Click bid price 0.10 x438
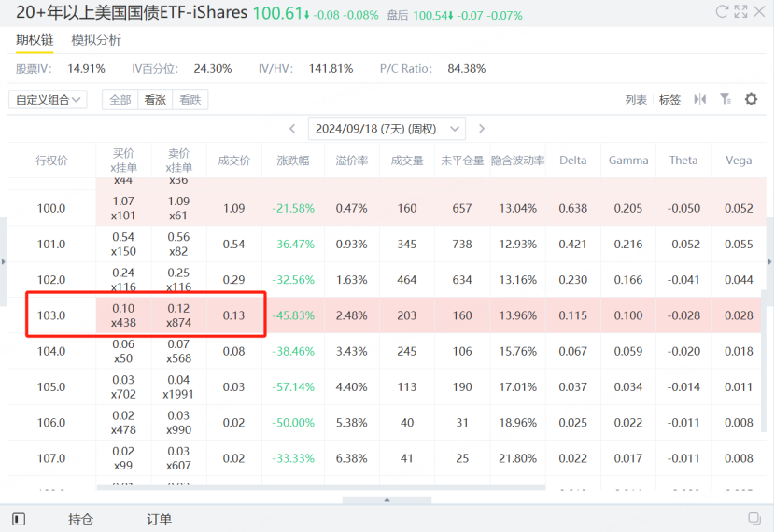The width and height of the screenshot is (775, 532). click(x=123, y=315)
